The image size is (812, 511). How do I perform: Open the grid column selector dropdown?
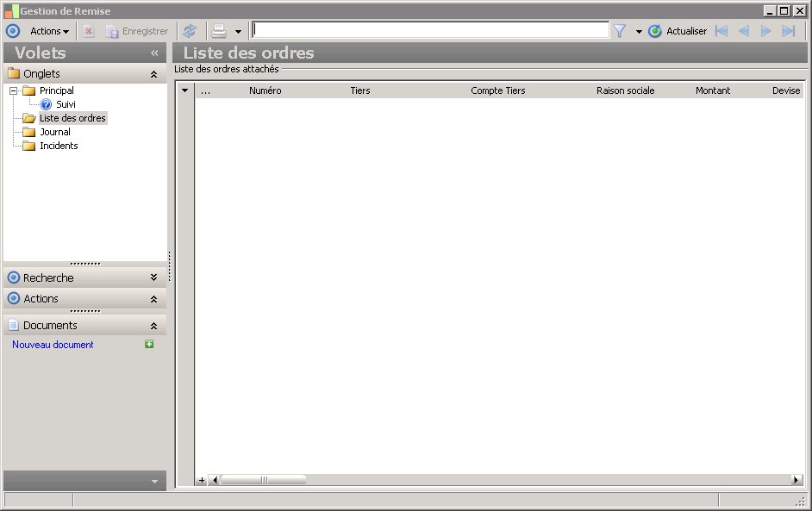pyautogui.click(x=184, y=90)
